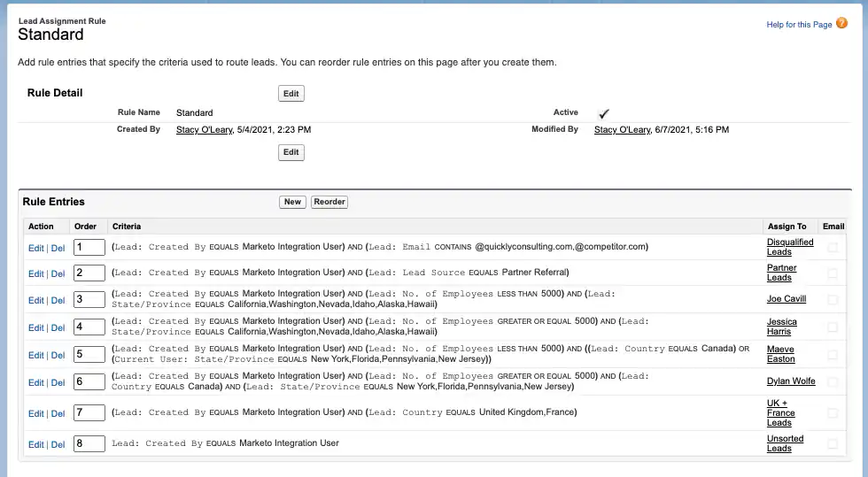
Task: Edit rule entry 5
Action: (36, 355)
